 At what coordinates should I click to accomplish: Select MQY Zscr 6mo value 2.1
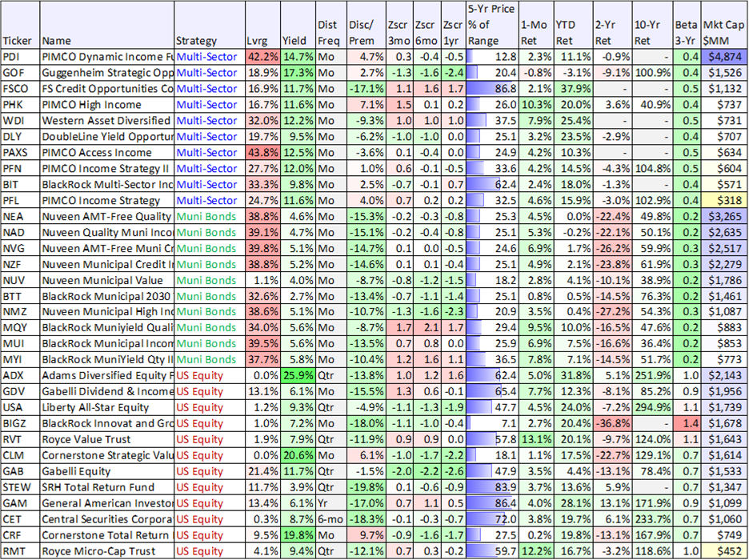tap(427, 328)
